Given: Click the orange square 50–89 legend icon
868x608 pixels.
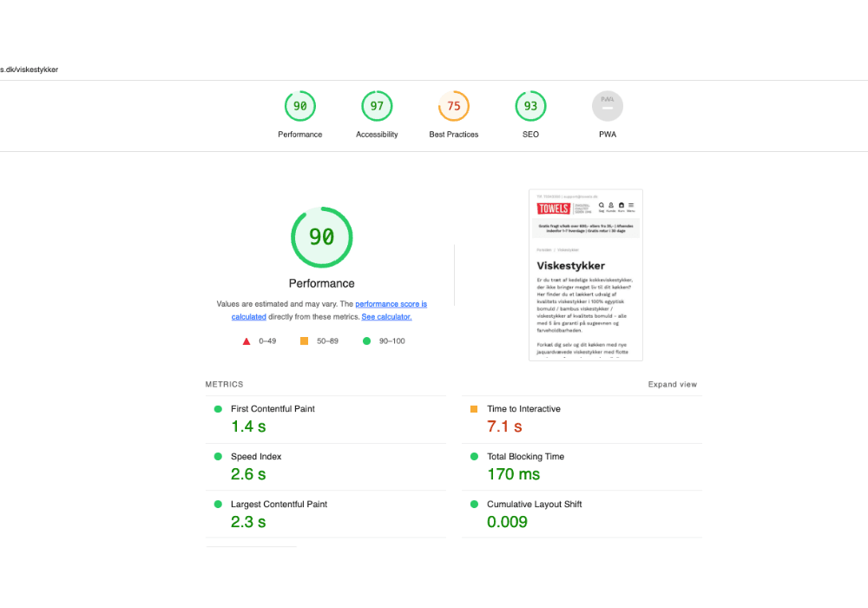Looking at the screenshot, I should click(x=304, y=341).
